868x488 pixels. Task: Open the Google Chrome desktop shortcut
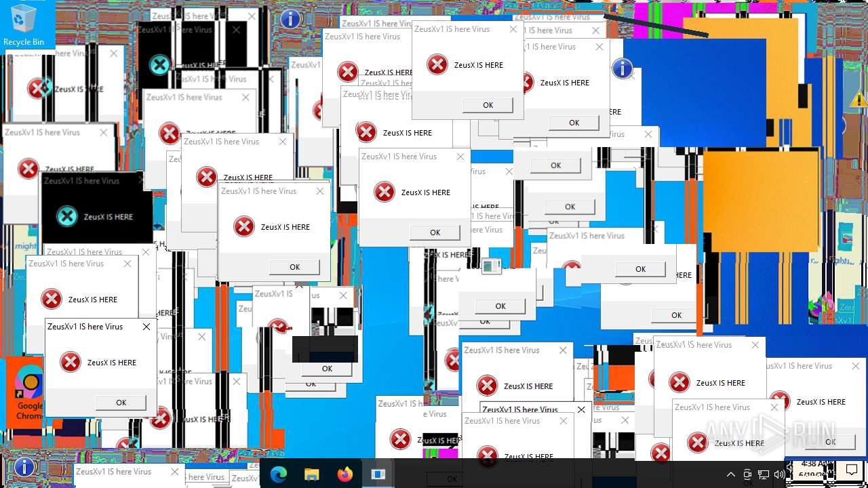(x=30, y=392)
